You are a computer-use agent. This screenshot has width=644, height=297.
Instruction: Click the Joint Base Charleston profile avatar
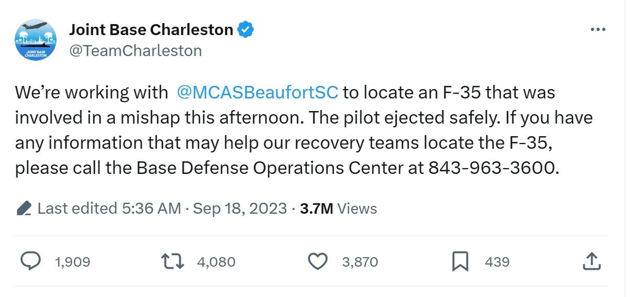(x=36, y=40)
